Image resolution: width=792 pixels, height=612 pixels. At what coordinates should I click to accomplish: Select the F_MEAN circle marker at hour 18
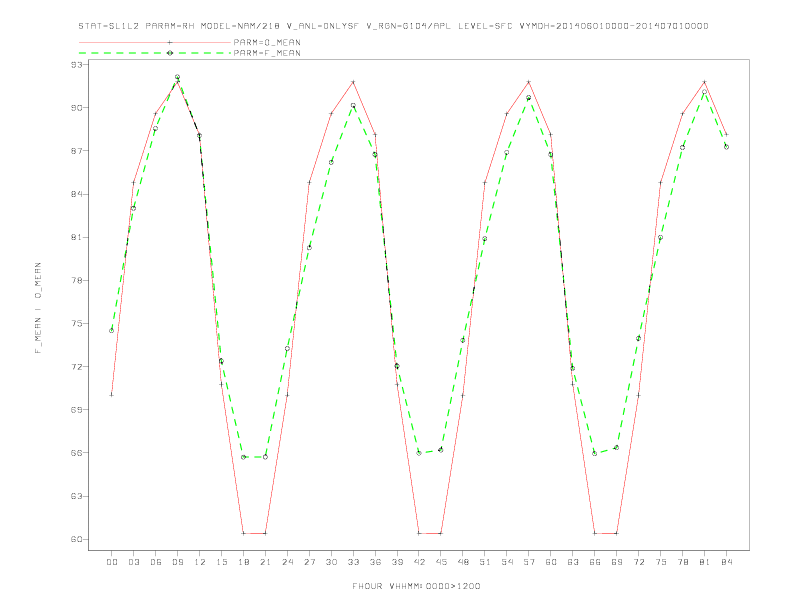pos(243,457)
